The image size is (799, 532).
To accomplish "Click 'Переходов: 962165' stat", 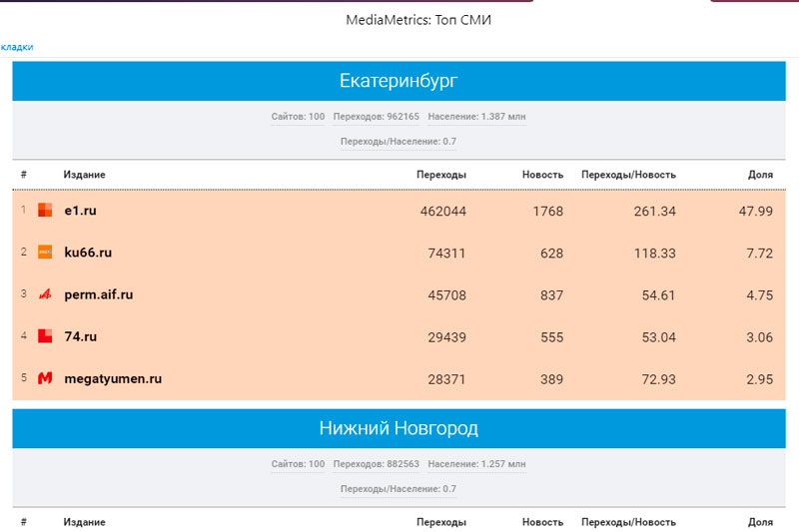I will pos(377,117).
